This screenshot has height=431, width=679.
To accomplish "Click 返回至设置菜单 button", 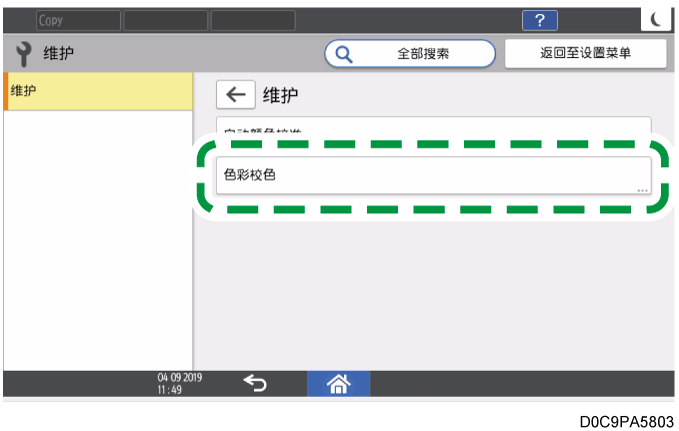I will (x=585, y=53).
